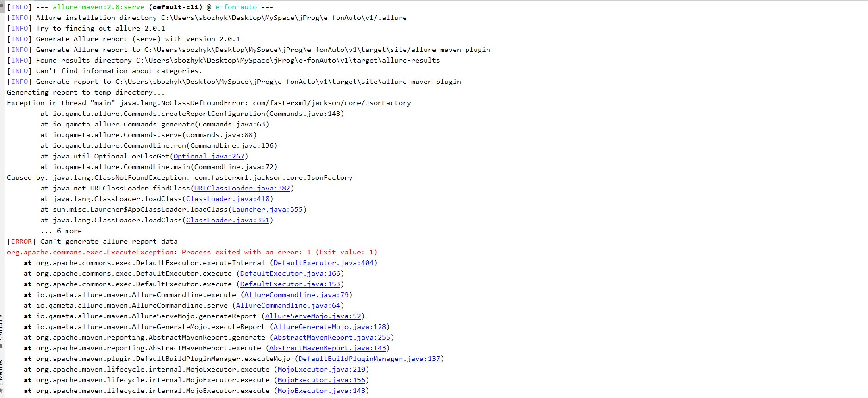This screenshot has height=398, width=868.
Task: Click the 'allure-maven:2.8:serve' text
Action: click(99, 7)
